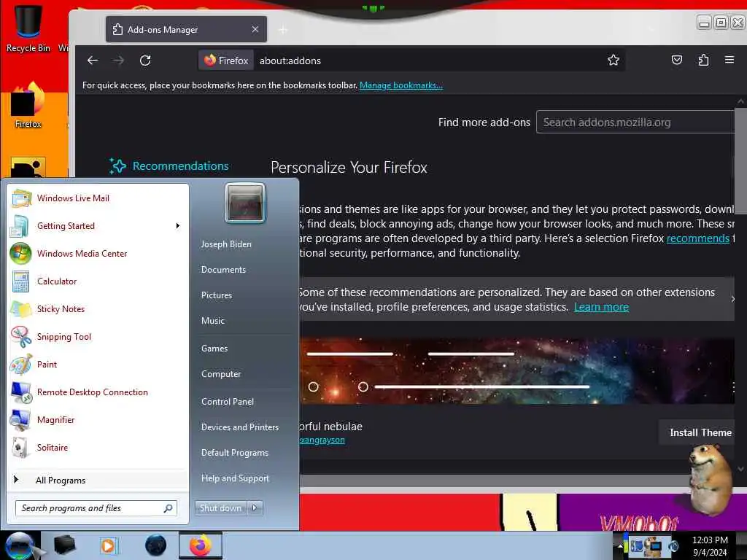Screen dimensions: 747x560
Task: Open the dark globe taskbar icon
Action: click(156, 545)
